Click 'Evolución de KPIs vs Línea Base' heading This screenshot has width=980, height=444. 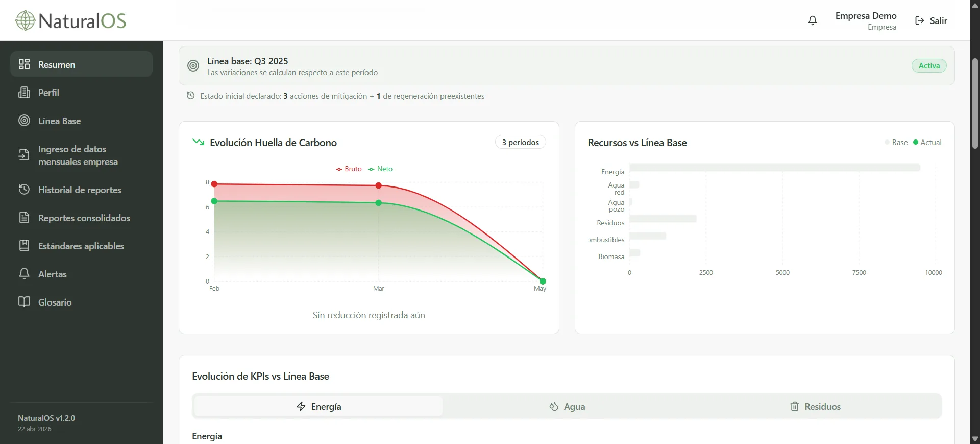click(x=260, y=376)
